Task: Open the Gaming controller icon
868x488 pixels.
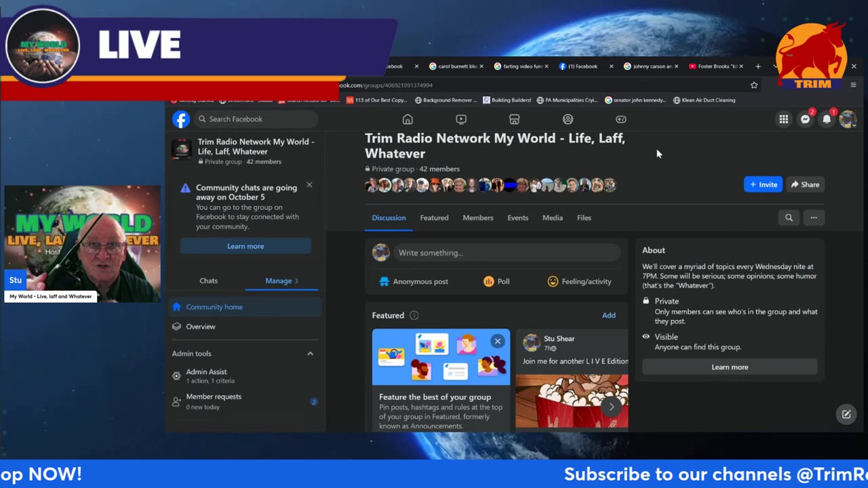Action: [x=621, y=119]
